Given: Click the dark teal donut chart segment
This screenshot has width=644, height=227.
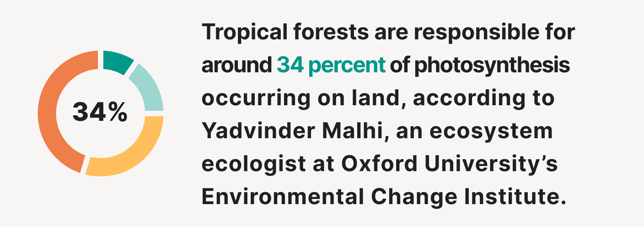Looking at the screenshot, I should pyautogui.click(x=116, y=62).
